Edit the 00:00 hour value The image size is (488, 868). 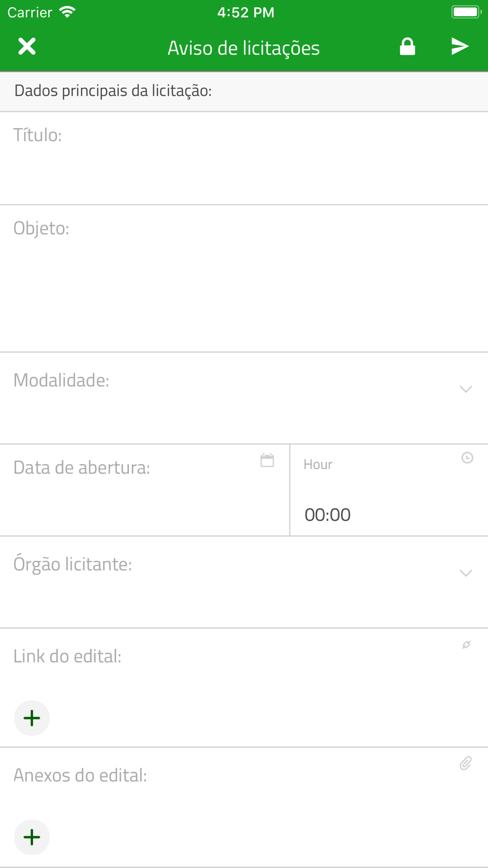click(327, 515)
